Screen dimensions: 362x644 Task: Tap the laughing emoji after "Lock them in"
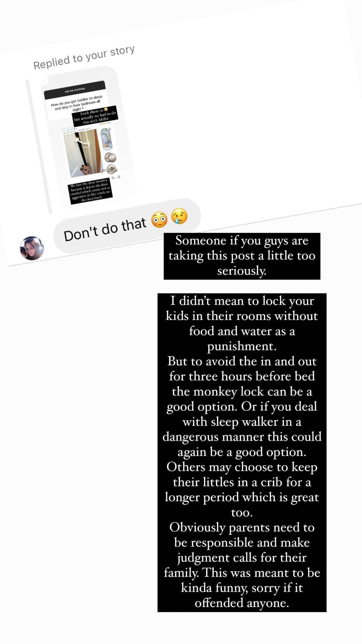pyautogui.click(x=106, y=109)
